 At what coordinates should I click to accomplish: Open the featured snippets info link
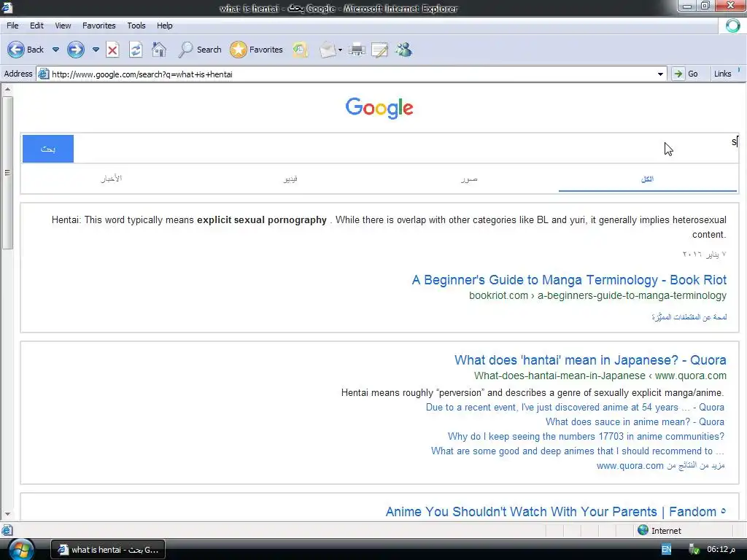click(689, 317)
